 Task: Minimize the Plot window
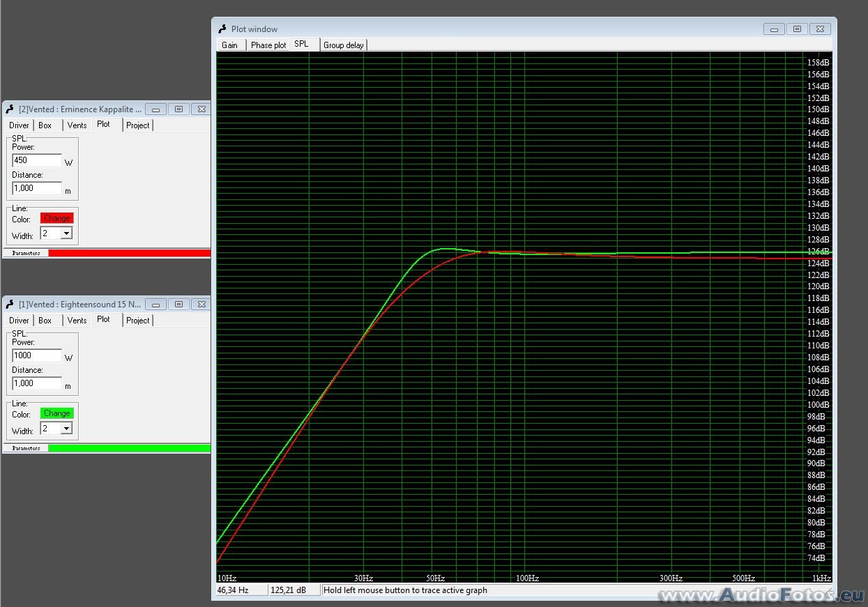(774, 29)
